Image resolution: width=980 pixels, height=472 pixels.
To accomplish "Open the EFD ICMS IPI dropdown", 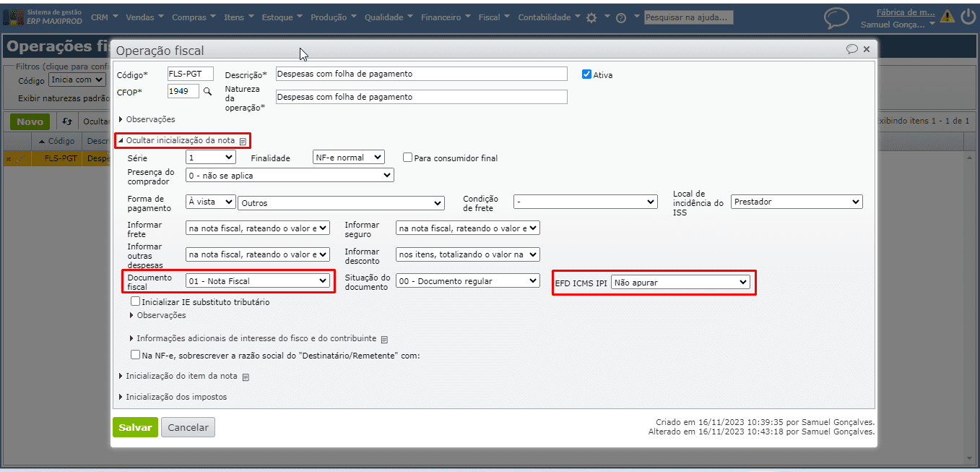I will [680, 283].
